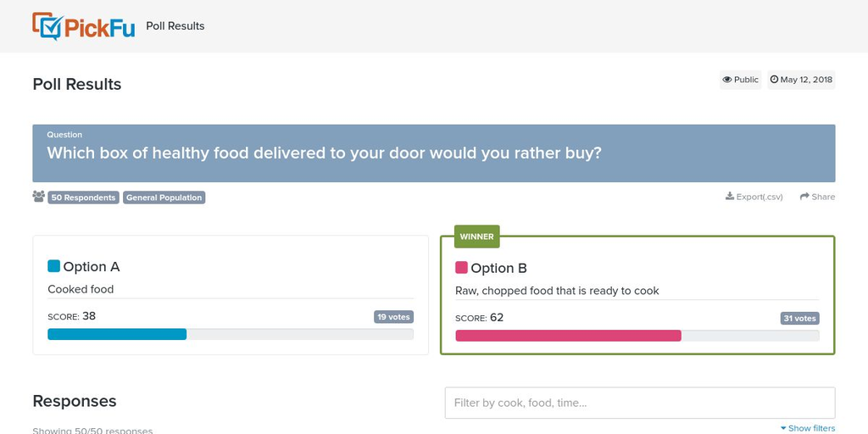Click the 19 votes badge
This screenshot has width=868, height=434.
(393, 317)
